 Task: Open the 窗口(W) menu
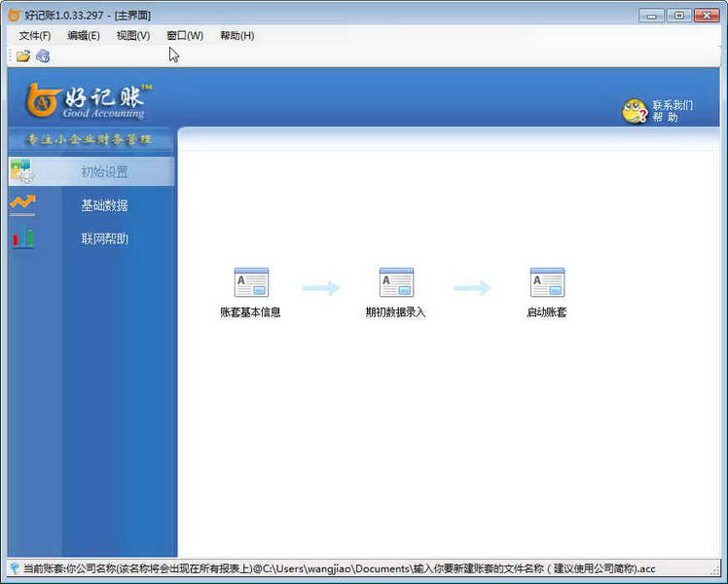185,36
